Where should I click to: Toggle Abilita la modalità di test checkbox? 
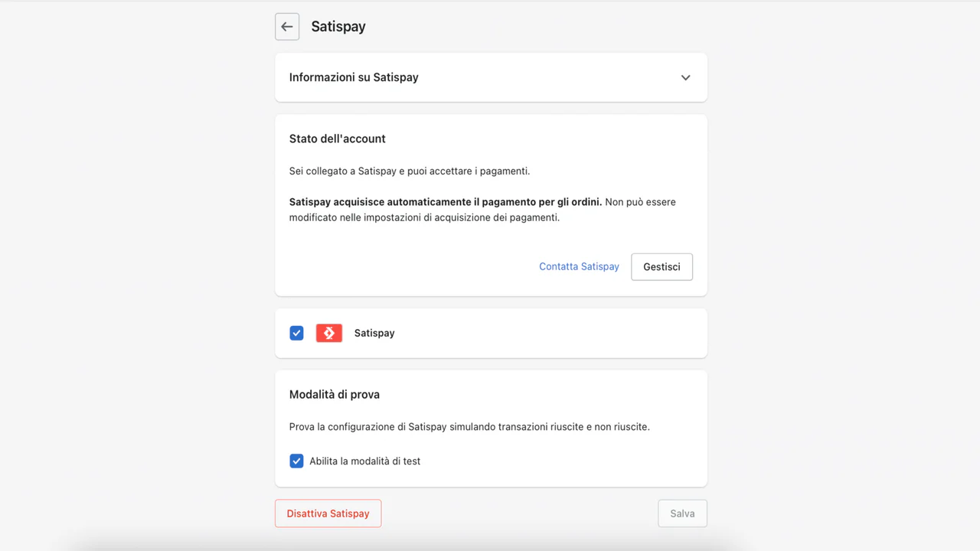[296, 461]
